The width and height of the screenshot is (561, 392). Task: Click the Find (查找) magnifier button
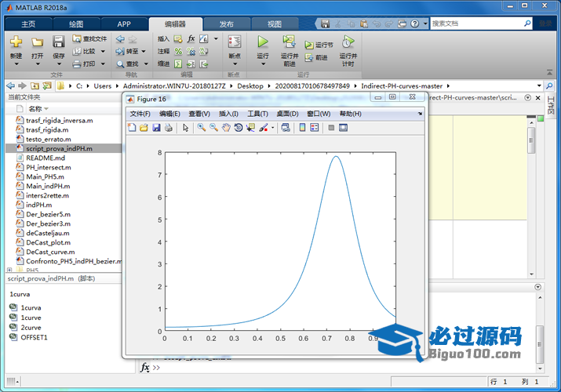[x=127, y=64]
